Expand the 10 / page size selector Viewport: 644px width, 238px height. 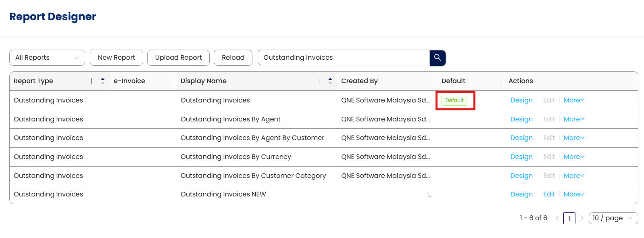point(613,218)
